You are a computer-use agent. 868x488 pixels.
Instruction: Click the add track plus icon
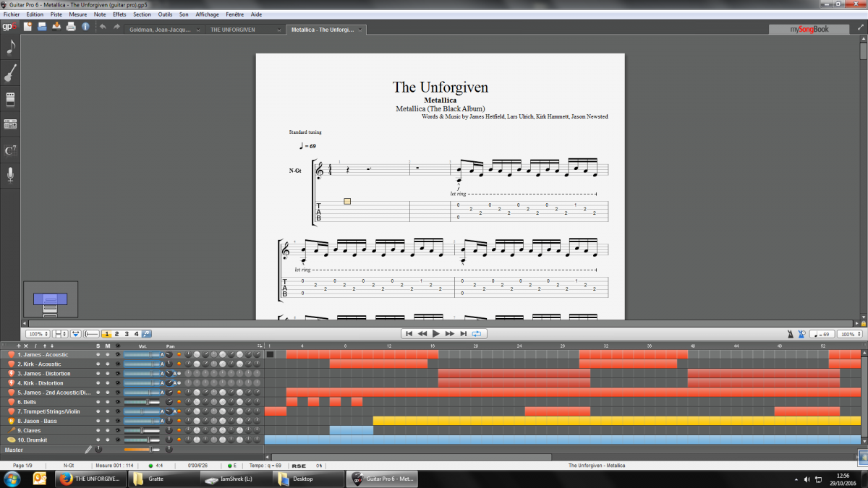point(18,346)
